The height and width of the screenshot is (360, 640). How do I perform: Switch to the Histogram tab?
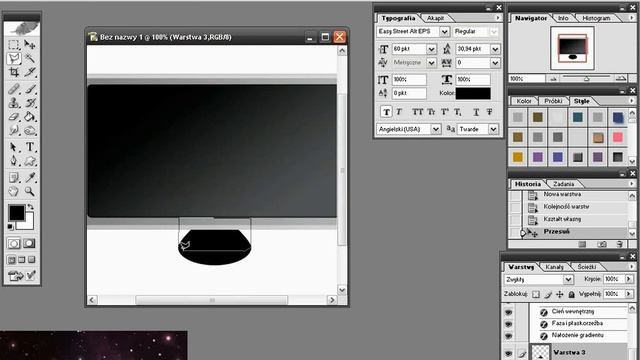pyautogui.click(x=596, y=18)
